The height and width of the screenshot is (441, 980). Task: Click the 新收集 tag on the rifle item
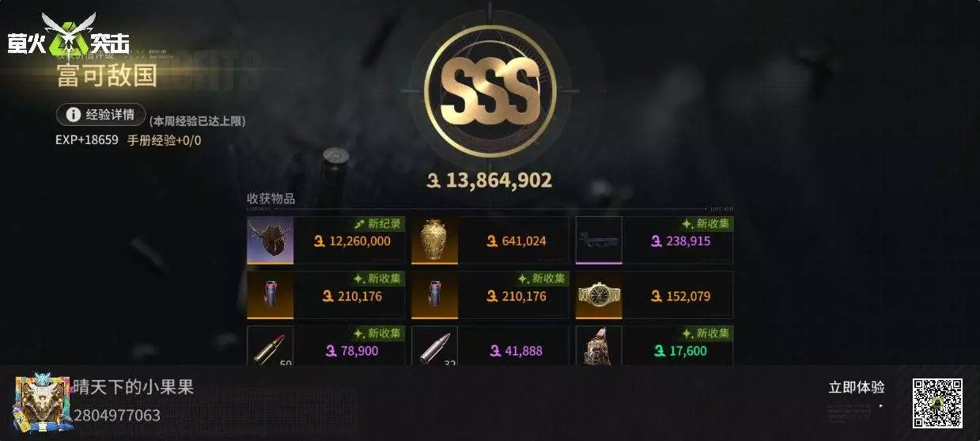(707, 224)
